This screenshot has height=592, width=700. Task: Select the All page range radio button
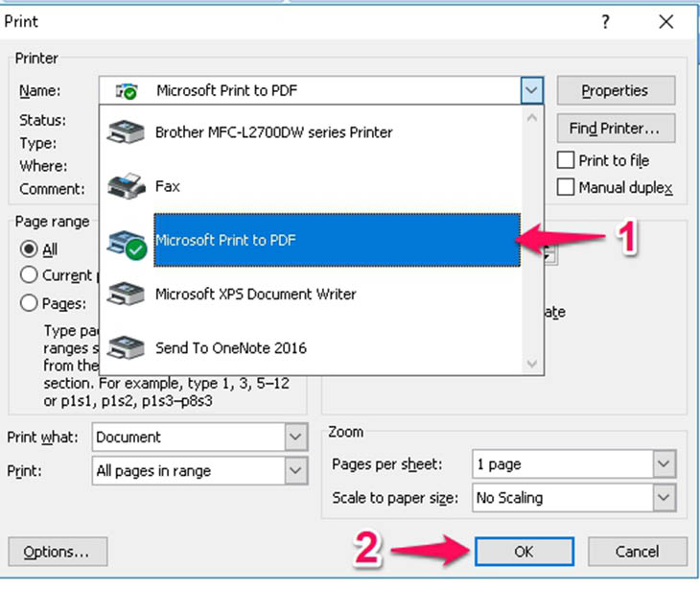point(29,249)
